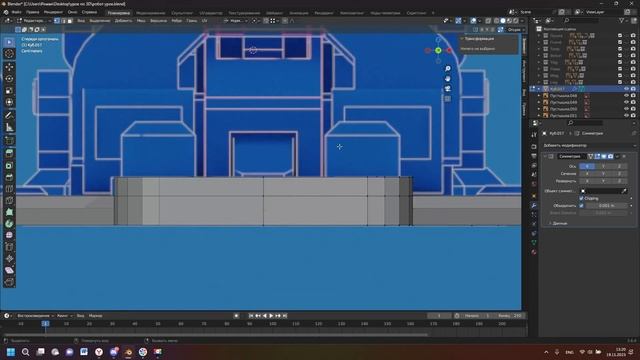Select the Rip Region tool
The image size is (640, 360).
click(x=9, y=282)
